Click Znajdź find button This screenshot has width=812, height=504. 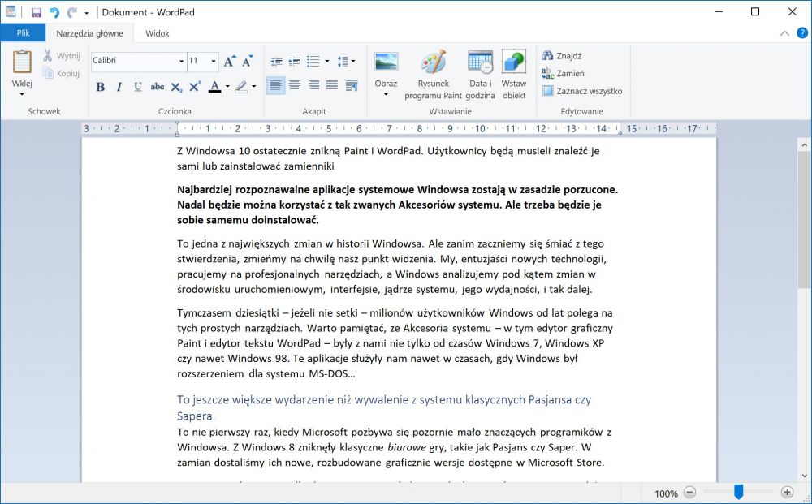[x=562, y=55]
